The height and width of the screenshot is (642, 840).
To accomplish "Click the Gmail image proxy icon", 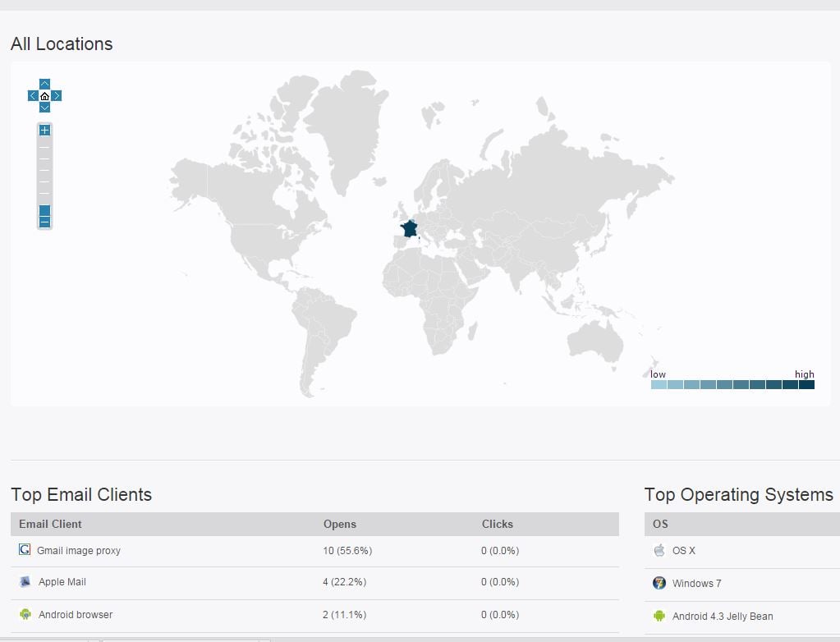I will 25,550.
